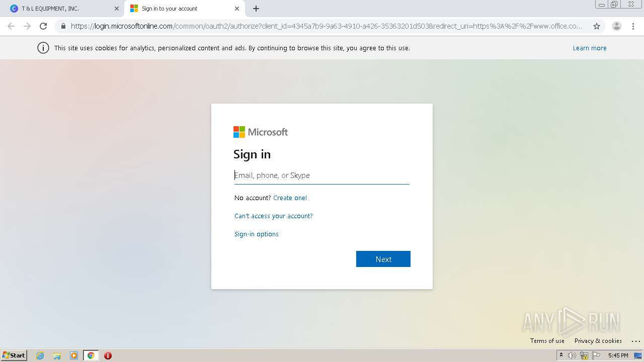This screenshot has height=362, width=644.
Task: Click the address bar URL
Action: [x=327, y=26]
